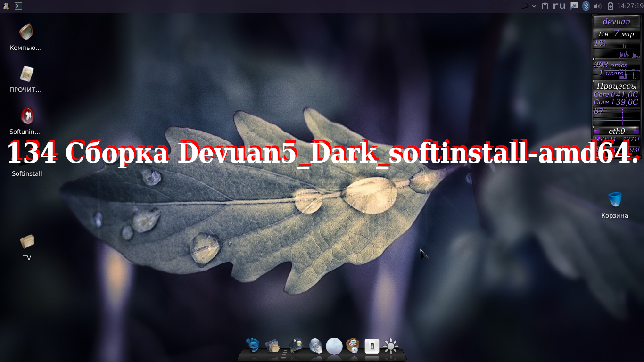Click the screen magnifier tray icon
This screenshot has width=644, height=362.
point(574,6)
